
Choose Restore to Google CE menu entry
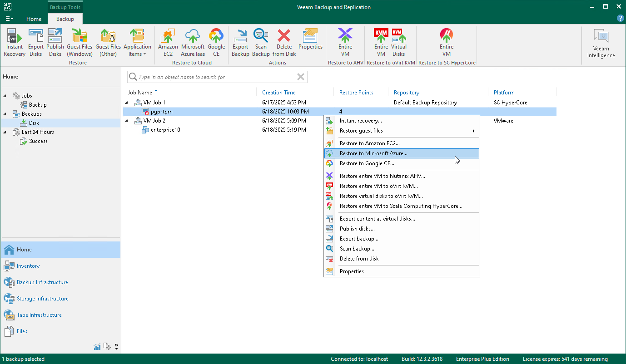[402, 163]
